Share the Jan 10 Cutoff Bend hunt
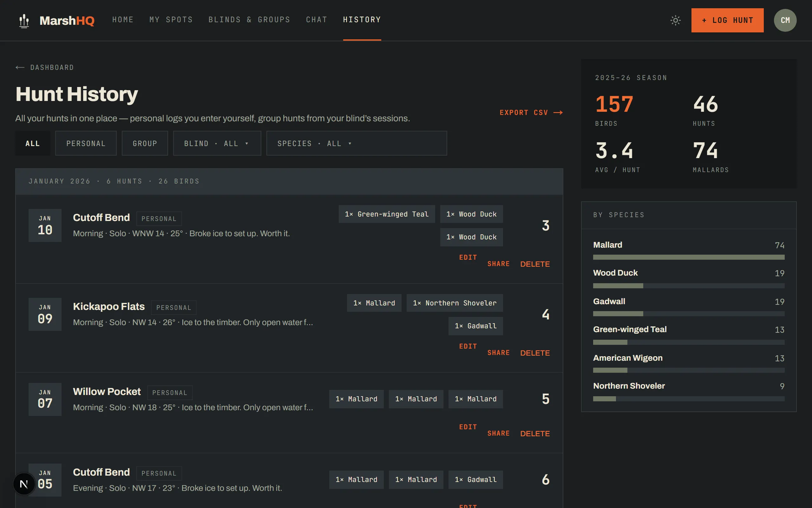The height and width of the screenshot is (508, 812). coord(499,264)
